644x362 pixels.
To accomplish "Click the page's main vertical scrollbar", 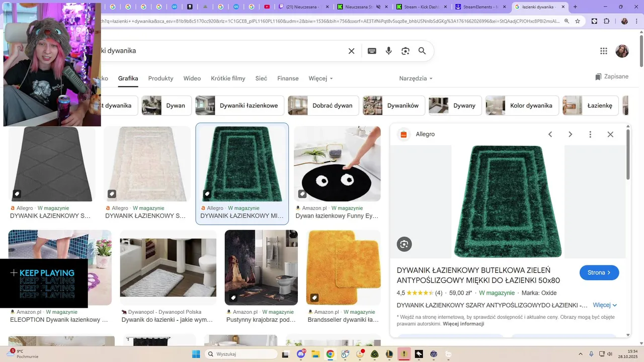I will 641,50.
